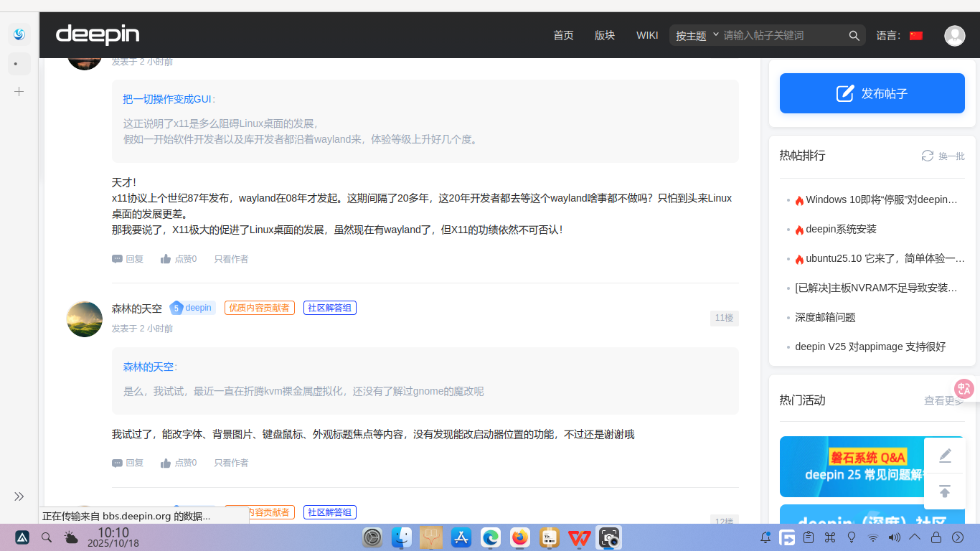
Task: Open hot post deepin V25 对appimage 支持很好
Action: [870, 347]
